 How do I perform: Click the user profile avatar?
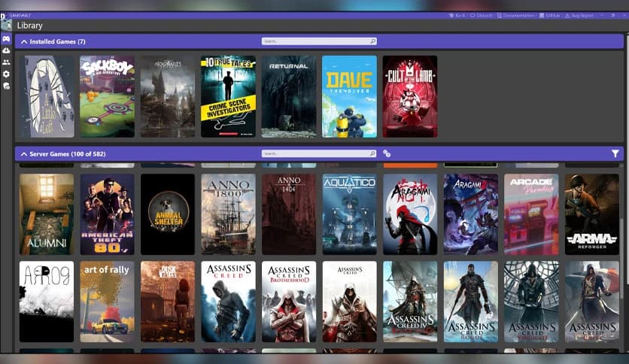point(6,26)
